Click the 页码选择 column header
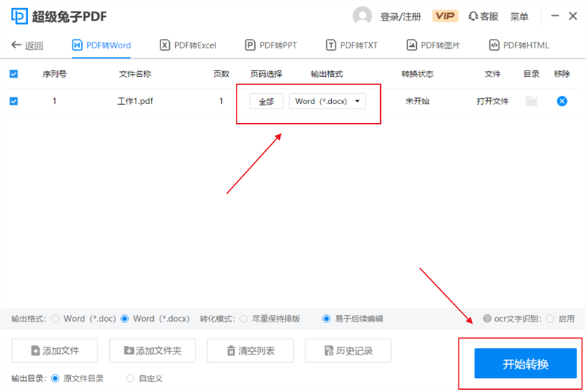This screenshot has width=586, height=392. pyautogui.click(x=266, y=74)
